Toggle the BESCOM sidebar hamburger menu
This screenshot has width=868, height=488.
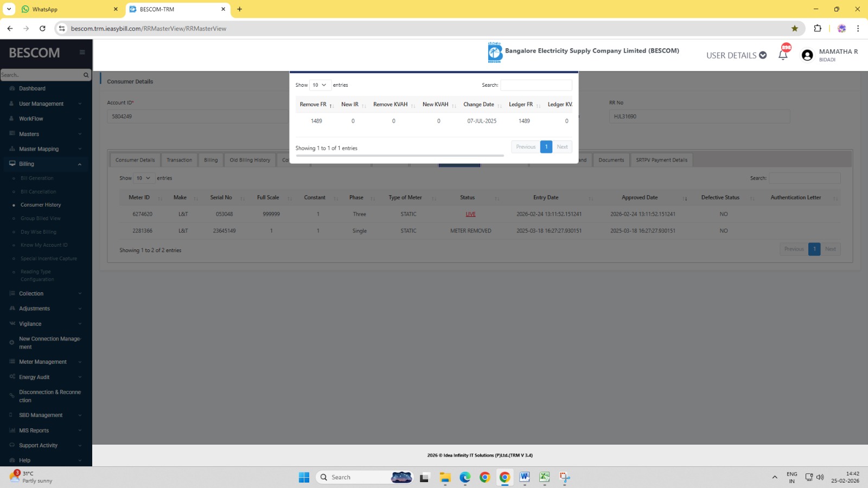(82, 53)
